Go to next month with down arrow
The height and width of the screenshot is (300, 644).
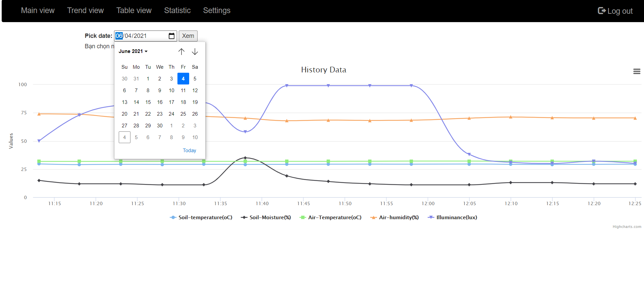(195, 52)
